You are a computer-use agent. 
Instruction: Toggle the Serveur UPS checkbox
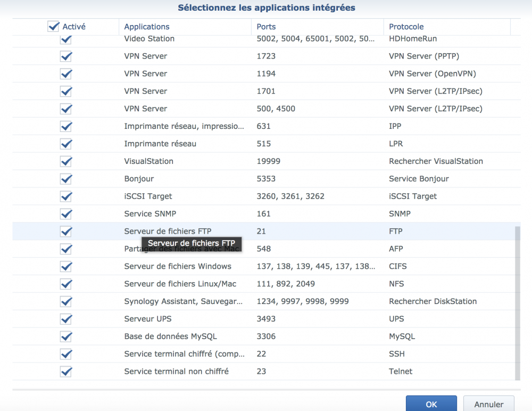pyautogui.click(x=66, y=319)
